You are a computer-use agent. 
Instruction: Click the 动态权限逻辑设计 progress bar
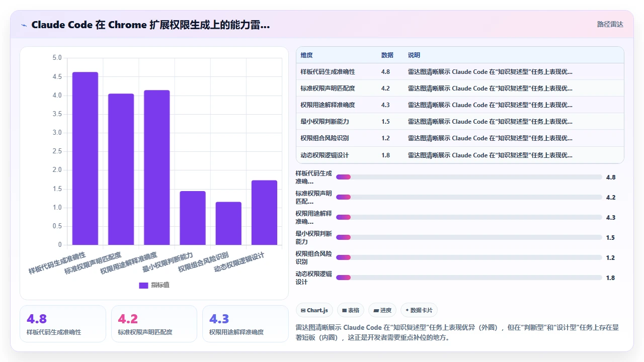[x=469, y=278]
